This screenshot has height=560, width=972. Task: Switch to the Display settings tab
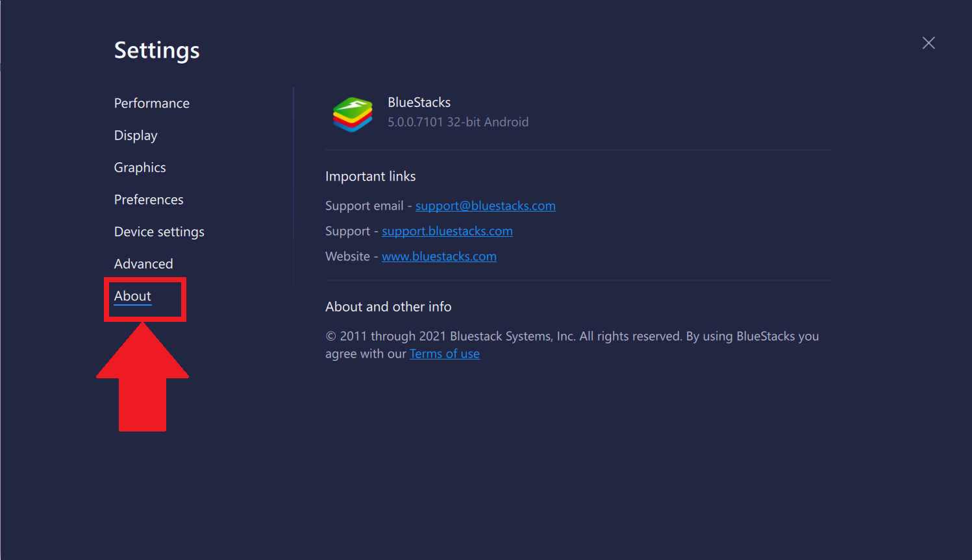(136, 136)
